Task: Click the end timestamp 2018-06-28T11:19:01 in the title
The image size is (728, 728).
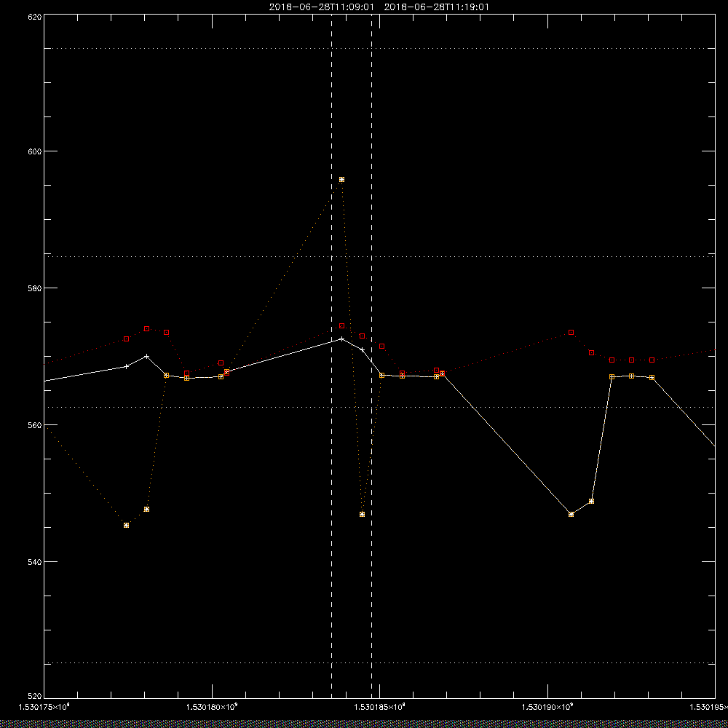Action: [x=436, y=7]
